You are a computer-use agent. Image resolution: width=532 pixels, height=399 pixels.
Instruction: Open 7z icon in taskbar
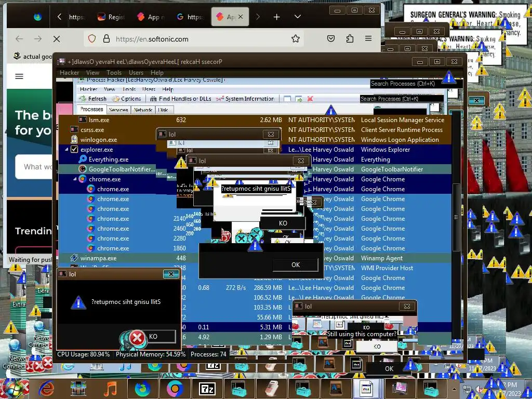207,389
